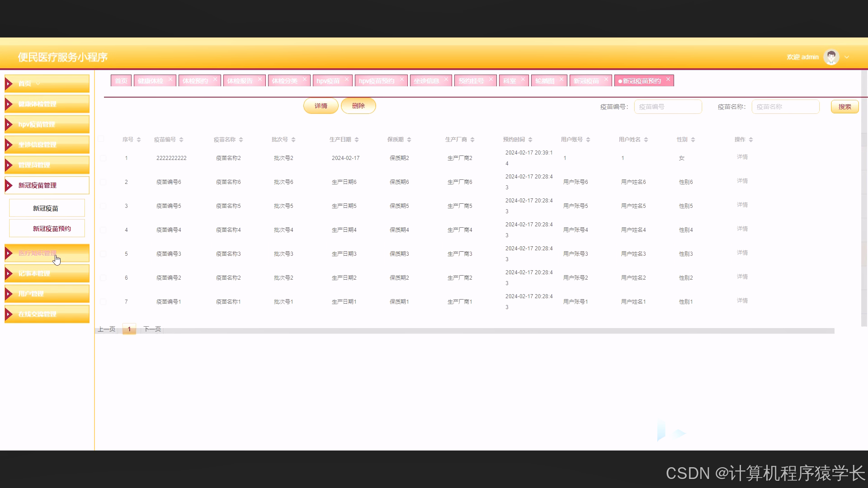Check the row containing 疫苗编号6
This screenshot has height=488, width=868.
(103, 182)
